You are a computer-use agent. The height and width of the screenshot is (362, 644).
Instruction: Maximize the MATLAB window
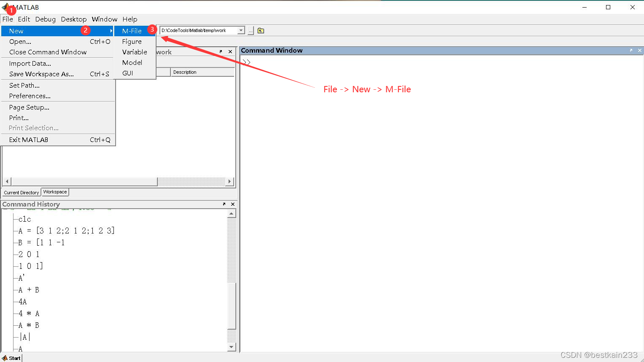(608, 7)
